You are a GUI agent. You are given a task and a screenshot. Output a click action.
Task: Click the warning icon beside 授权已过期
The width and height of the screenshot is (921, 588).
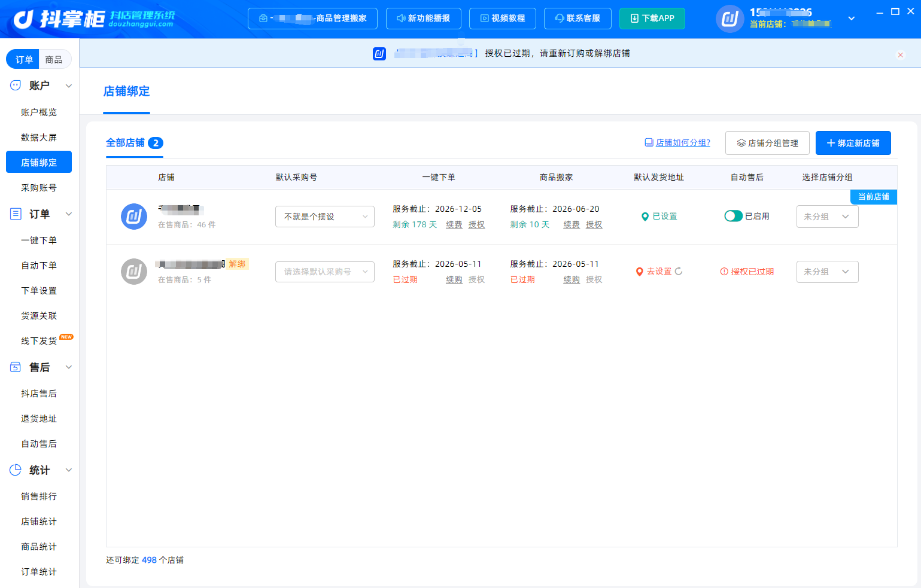point(724,272)
